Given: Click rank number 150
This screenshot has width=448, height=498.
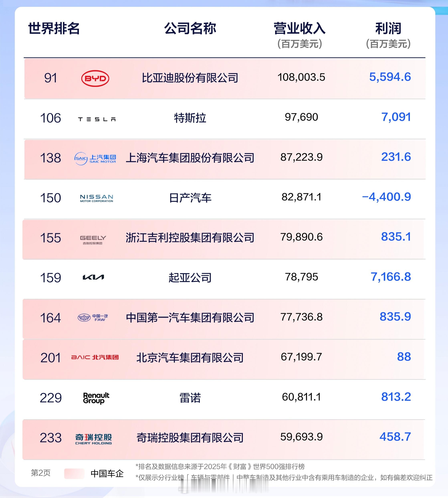Looking at the screenshot, I should [50, 198].
